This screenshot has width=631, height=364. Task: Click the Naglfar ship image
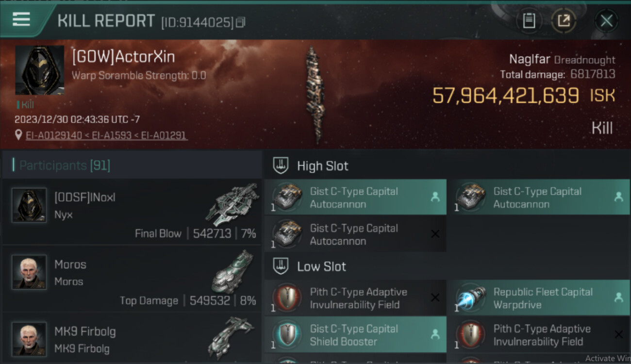pyautogui.click(x=314, y=95)
